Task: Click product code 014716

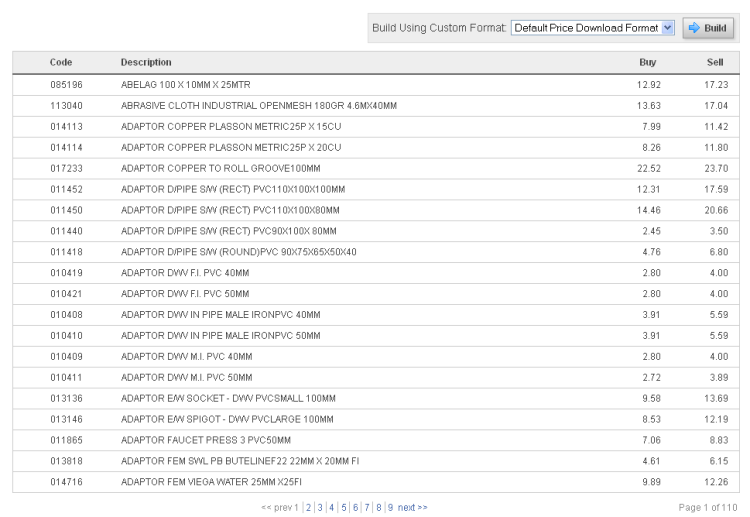Action: [66, 482]
